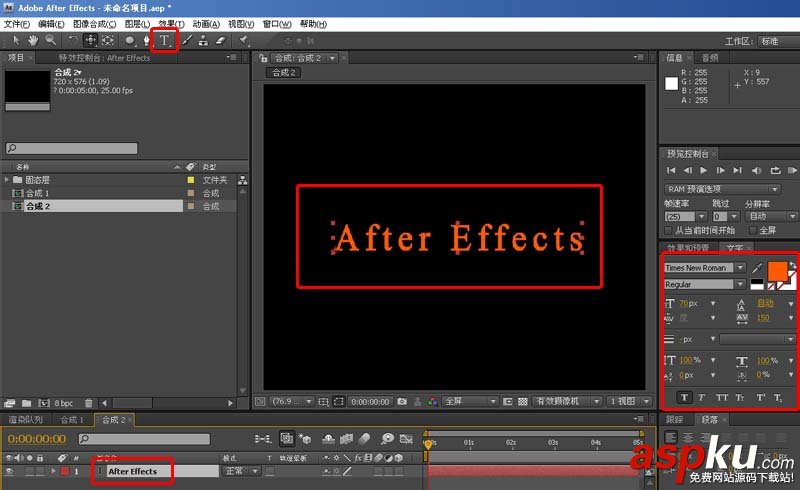Open 全屏 resolution dropdown in viewer
This screenshot has width=800, height=490.
point(469,402)
